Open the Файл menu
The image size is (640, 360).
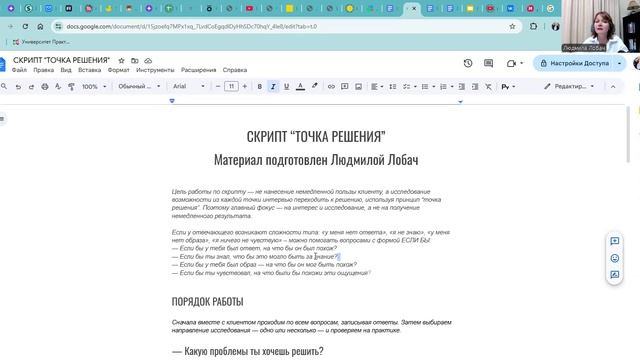tap(19, 70)
